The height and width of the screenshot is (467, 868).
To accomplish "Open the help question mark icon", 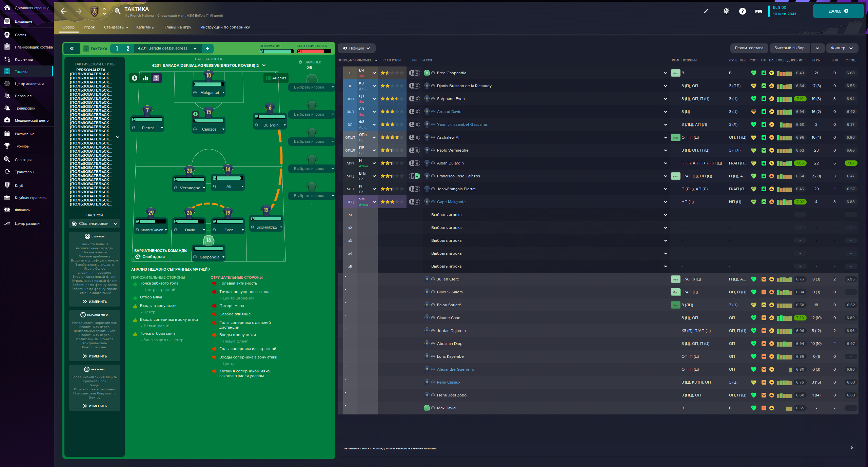I will click(x=743, y=11).
